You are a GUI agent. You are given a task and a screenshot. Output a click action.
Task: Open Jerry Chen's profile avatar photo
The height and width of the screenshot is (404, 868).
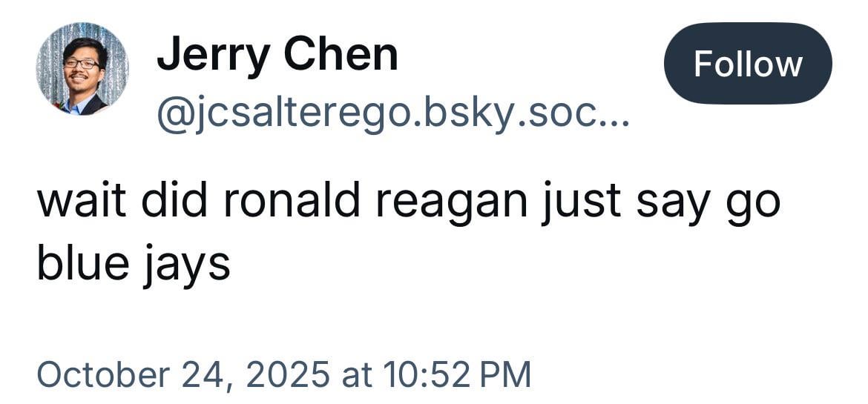point(82,69)
